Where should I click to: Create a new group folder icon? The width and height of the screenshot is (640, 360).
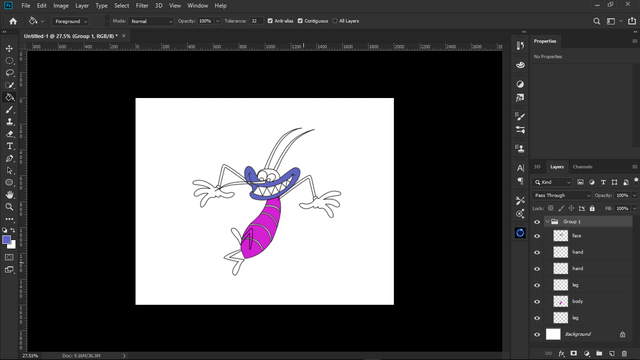pos(599,353)
